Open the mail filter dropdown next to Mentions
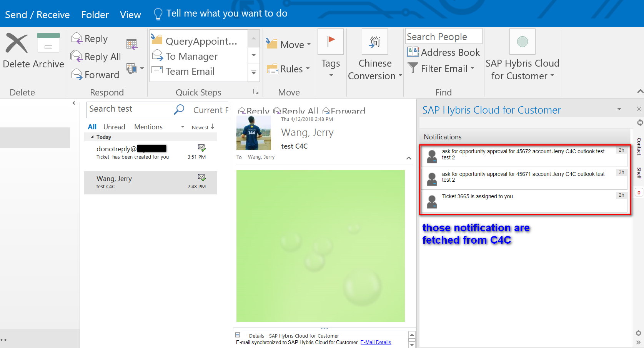The width and height of the screenshot is (644, 348). [x=183, y=127]
